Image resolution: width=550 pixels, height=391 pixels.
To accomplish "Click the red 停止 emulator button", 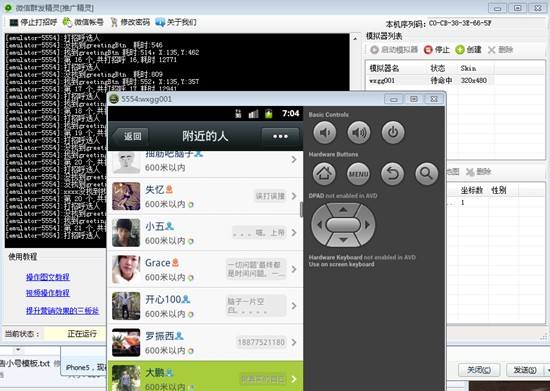I will (x=437, y=50).
